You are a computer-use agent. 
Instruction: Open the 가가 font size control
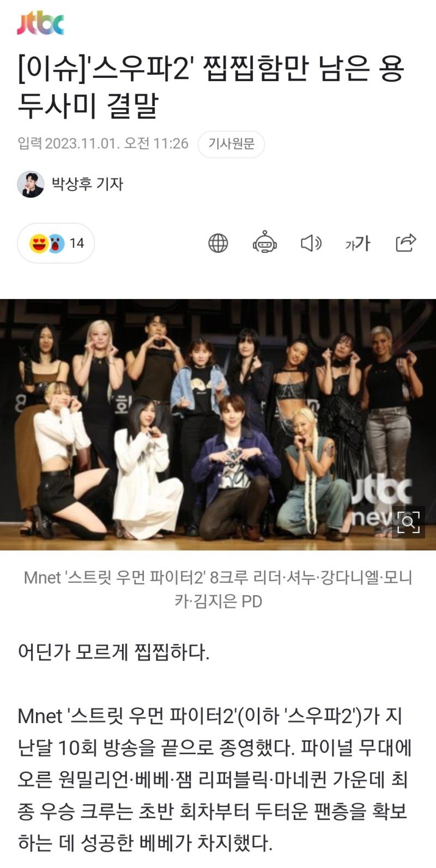coord(358,243)
